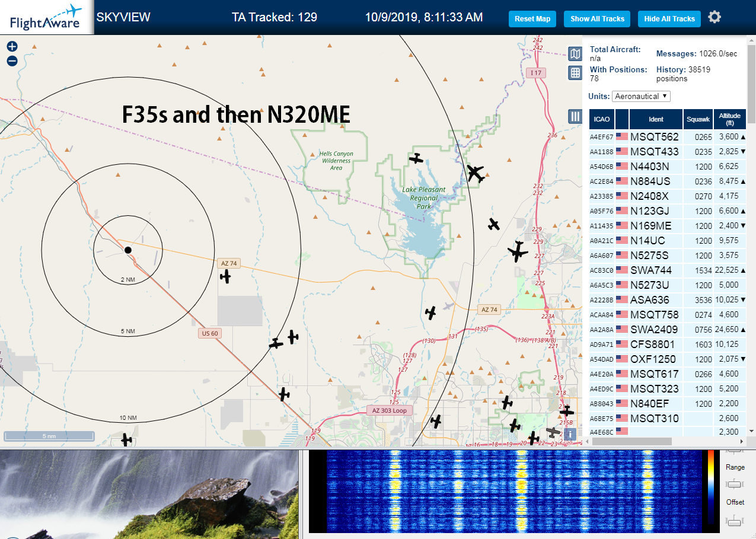
Task: Click horizontal scrollbar right arrow below table
Action: [741, 441]
